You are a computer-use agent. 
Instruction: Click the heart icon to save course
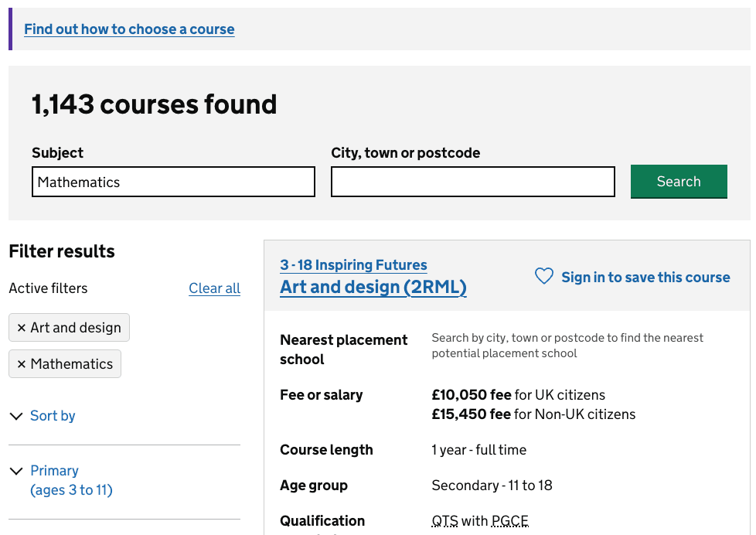(x=544, y=277)
